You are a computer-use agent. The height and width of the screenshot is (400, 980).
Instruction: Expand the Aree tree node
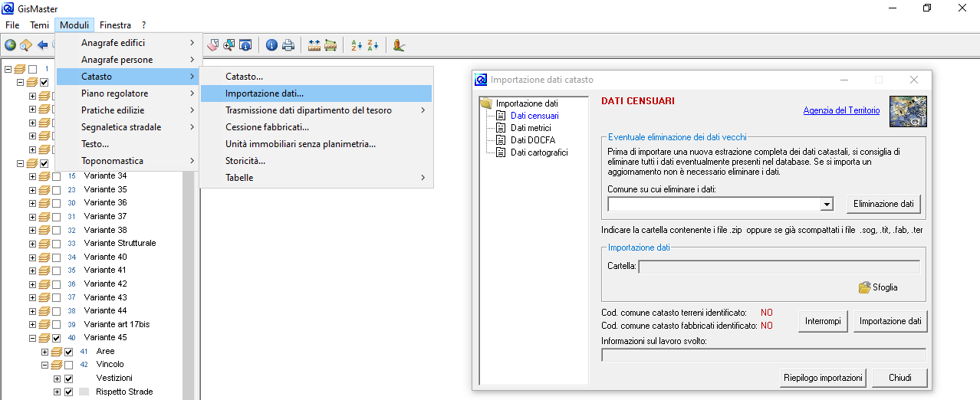point(44,352)
